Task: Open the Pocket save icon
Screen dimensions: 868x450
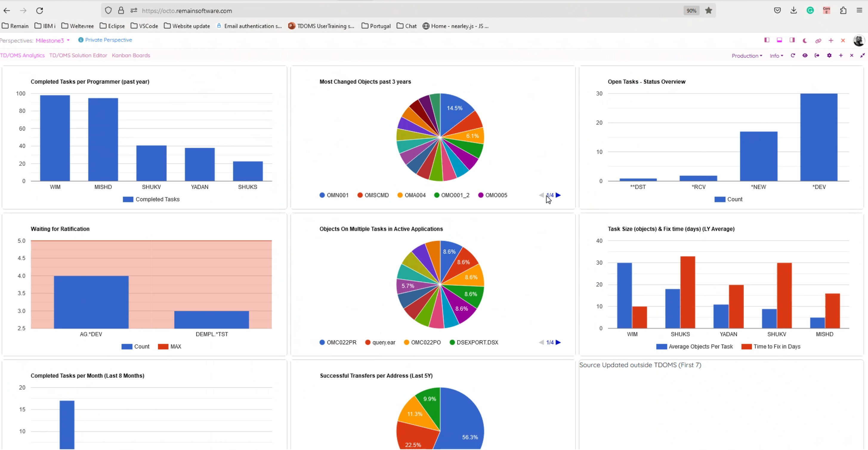Action: point(777,10)
